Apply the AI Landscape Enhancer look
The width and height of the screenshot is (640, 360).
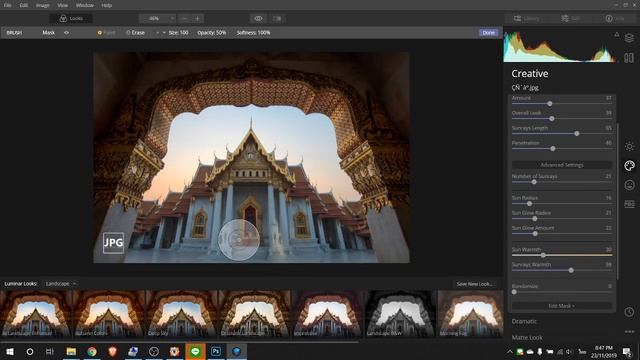pos(36,313)
